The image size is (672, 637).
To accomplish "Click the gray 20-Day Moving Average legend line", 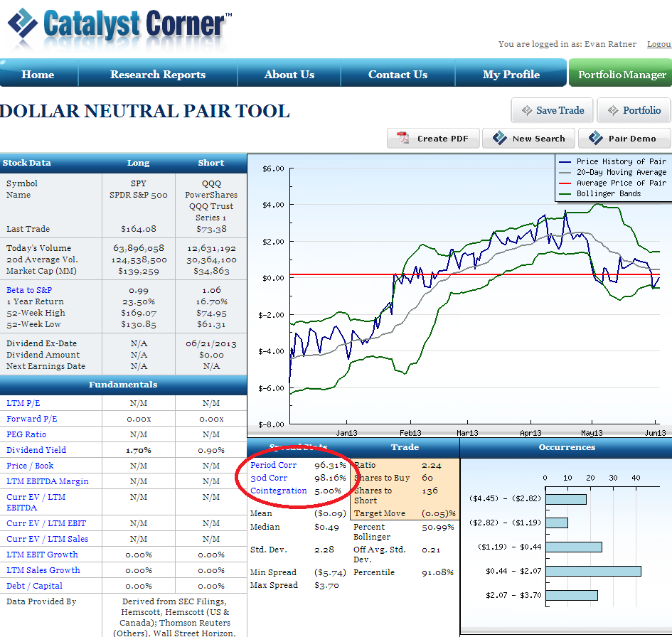I will 565,173.
